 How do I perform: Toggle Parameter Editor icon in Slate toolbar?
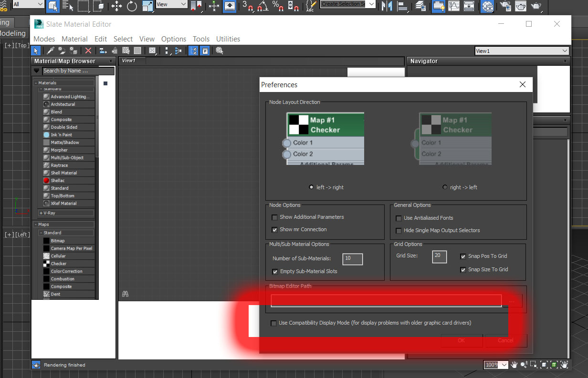pyautogui.click(x=205, y=51)
